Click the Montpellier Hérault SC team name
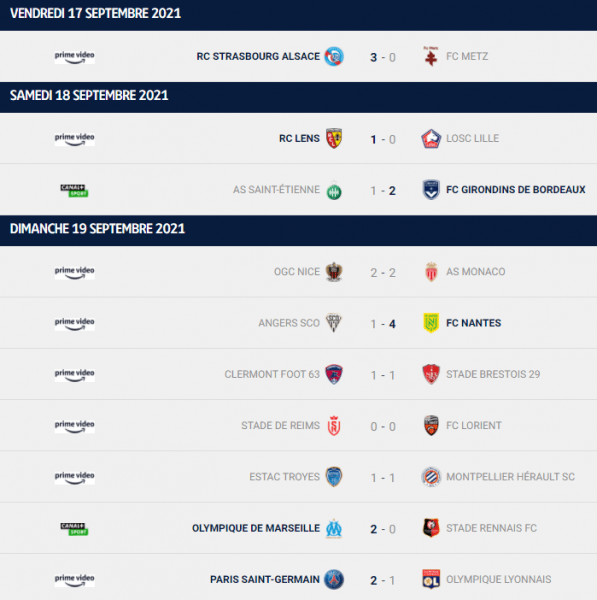Image resolution: width=597 pixels, height=600 pixels. point(510,477)
